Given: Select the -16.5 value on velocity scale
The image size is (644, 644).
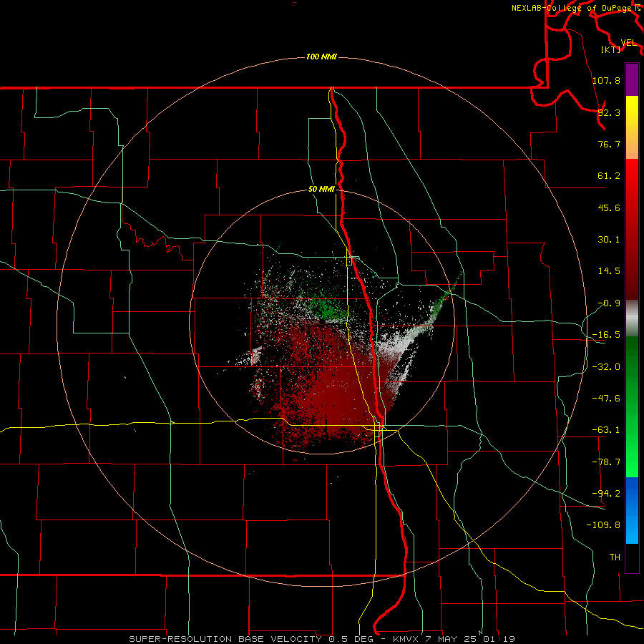Looking at the screenshot, I should pos(606,335).
